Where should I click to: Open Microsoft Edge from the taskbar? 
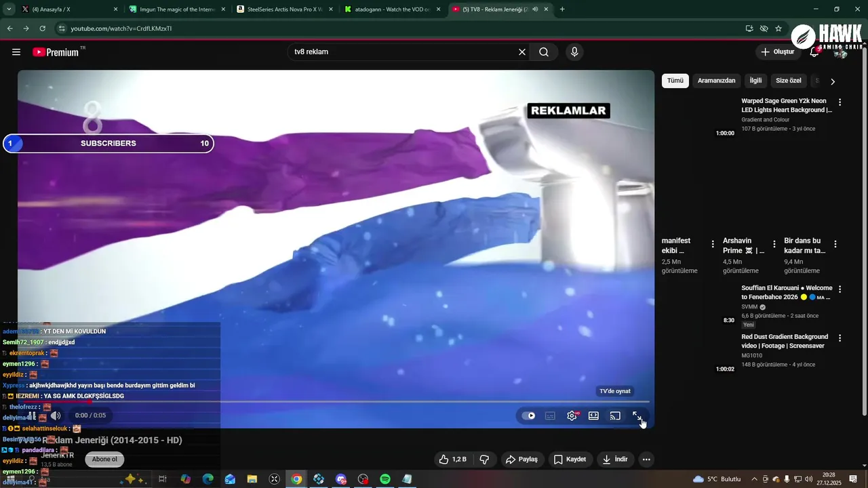pyautogui.click(x=208, y=479)
